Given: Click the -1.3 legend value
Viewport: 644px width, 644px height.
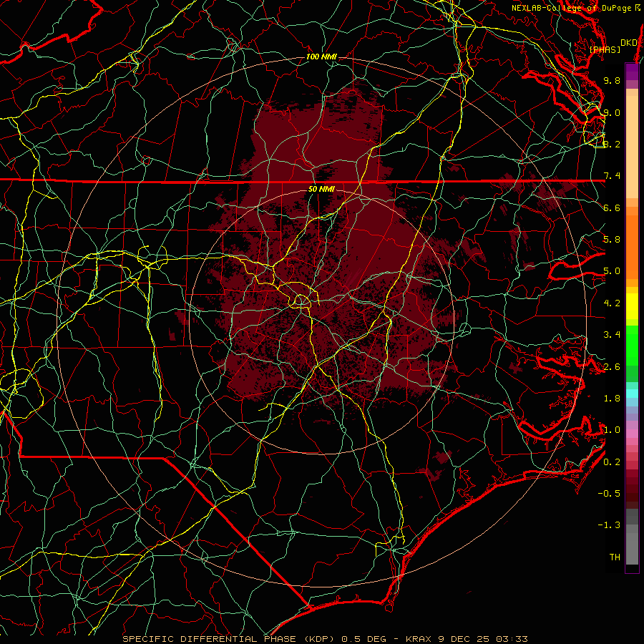Looking at the screenshot, I should coord(609,525).
